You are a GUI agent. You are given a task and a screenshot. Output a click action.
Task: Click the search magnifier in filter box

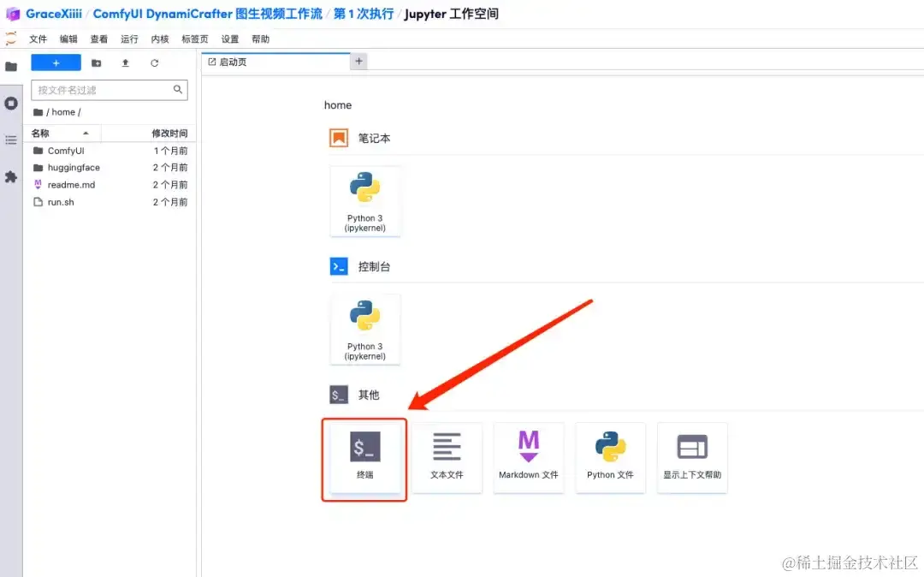(177, 90)
